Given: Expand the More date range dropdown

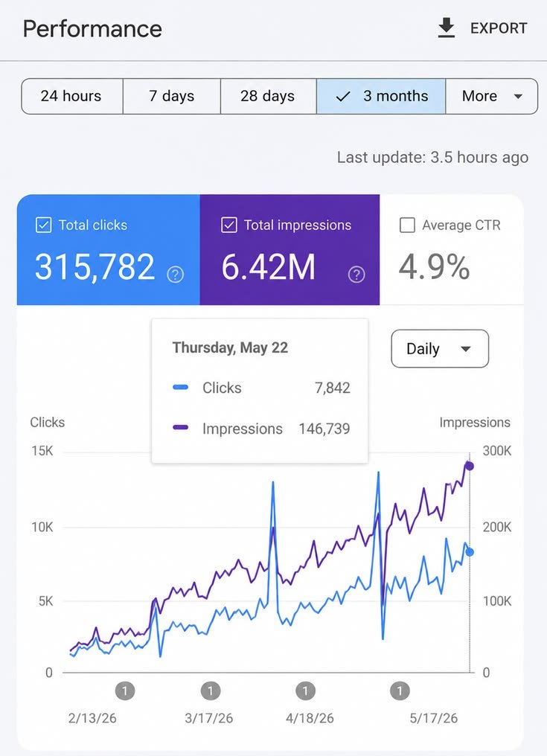Looking at the screenshot, I should (491, 97).
